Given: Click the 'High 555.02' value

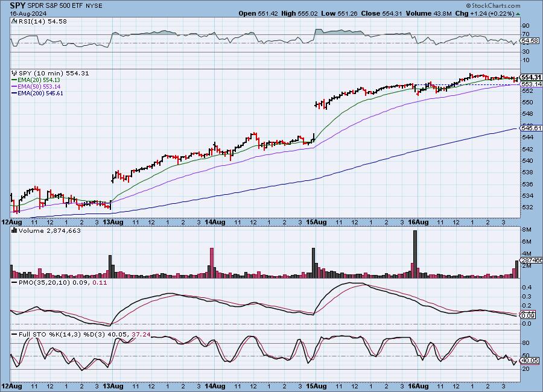Looking at the screenshot, I should (299, 13).
